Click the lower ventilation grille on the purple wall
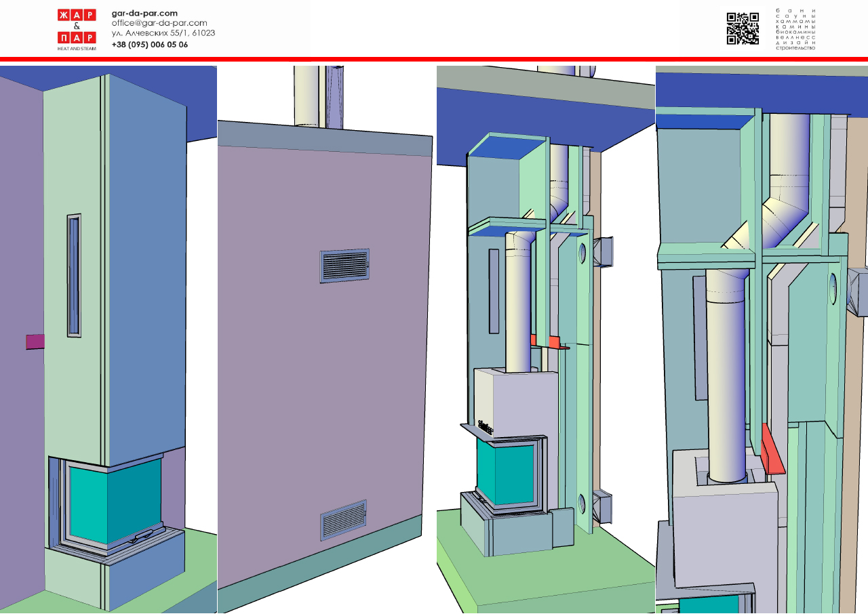 [343, 520]
